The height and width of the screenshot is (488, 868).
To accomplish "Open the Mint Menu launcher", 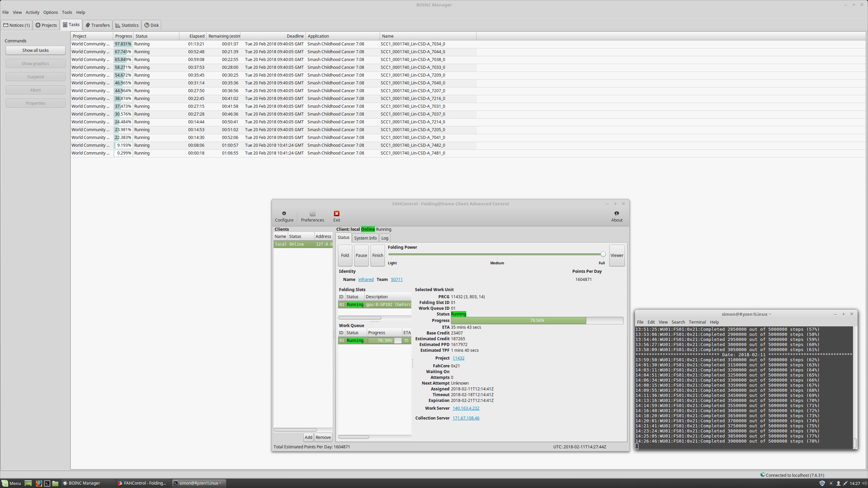I will tap(11, 483).
